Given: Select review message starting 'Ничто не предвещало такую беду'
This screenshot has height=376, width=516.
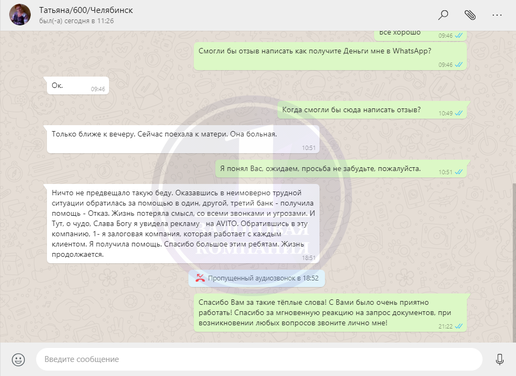Looking at the screenshot, I should pyautogui.click(x=183, y=224).
